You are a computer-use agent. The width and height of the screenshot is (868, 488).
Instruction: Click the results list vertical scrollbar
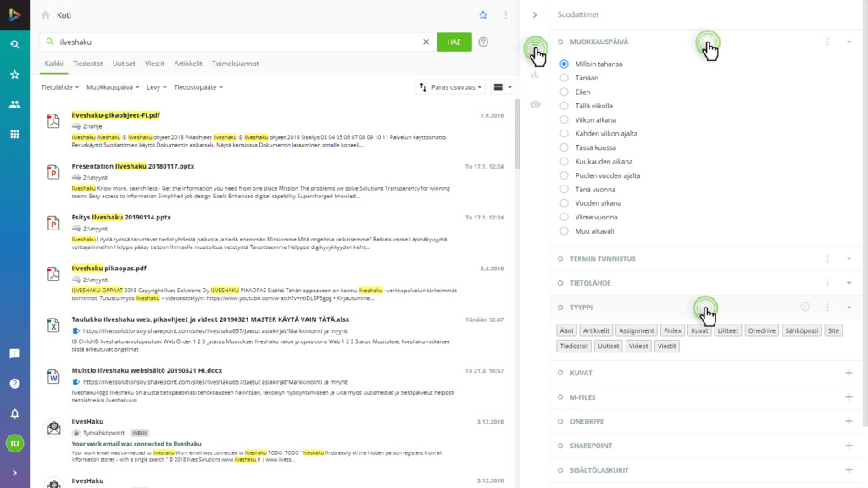point(517,135)
